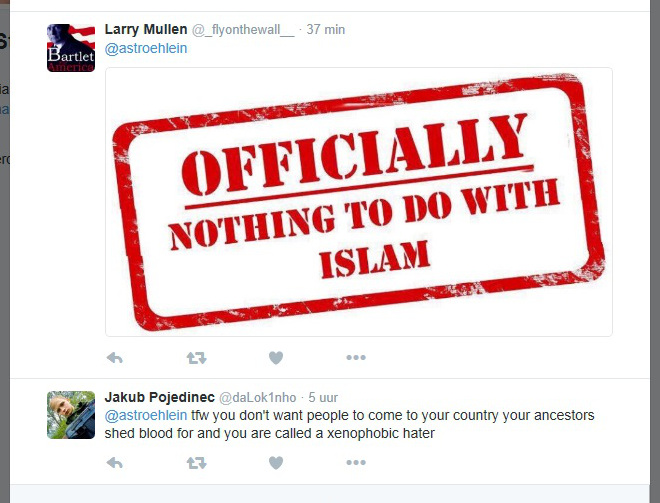Open Larry Mullen profile name
The height and width of the screenshot is (503, 660).
[146, 29]
